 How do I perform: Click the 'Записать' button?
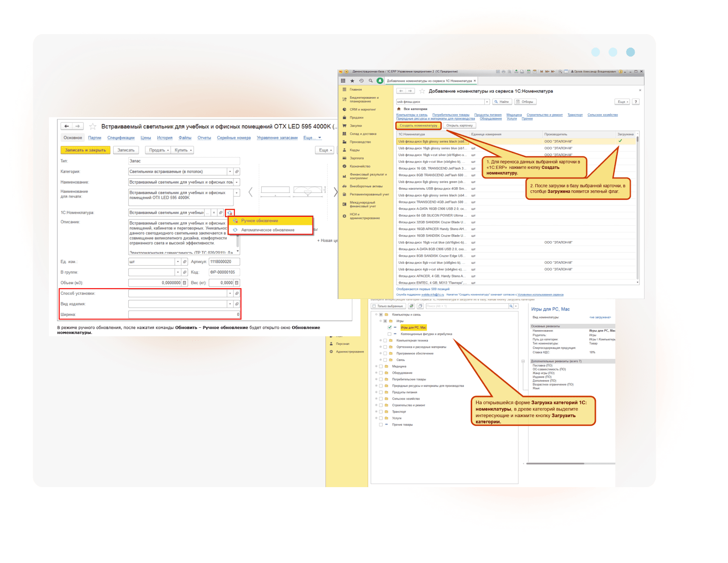(126, 150)
